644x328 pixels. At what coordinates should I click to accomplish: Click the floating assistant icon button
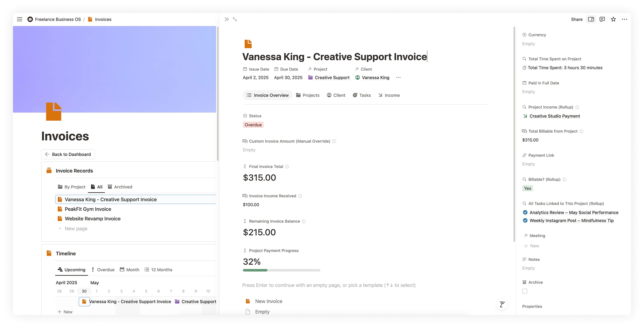click(x=502, y=304)
